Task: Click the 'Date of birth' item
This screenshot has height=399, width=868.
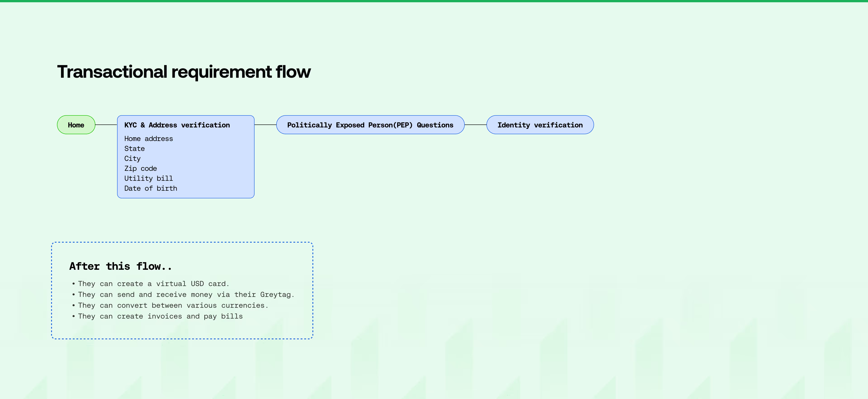Action: pyautogui.click(x=151, y=188)
